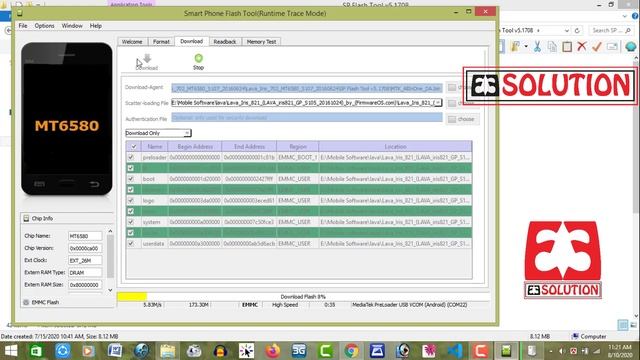
Task: Click the Chip Name field MT6580
Action: click(x=85, y=236)
